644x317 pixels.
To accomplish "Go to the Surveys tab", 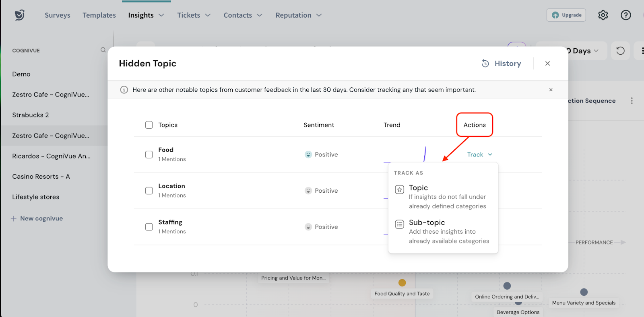I will [x=57, y=15].
